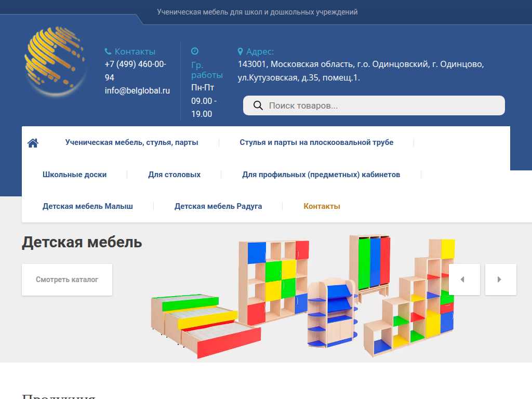Click the phone number +7 (499) 460-00-94
This screenshot has height=399, width=532.
tap(136, 71)
